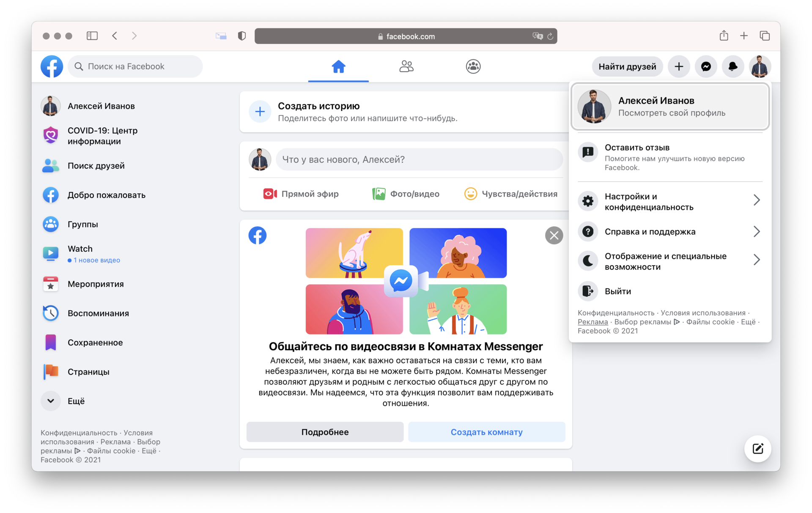This screenshot has width=812, height=513.
Task: Open Добро пожаловать sidebar item
Action: coord(94,195)
